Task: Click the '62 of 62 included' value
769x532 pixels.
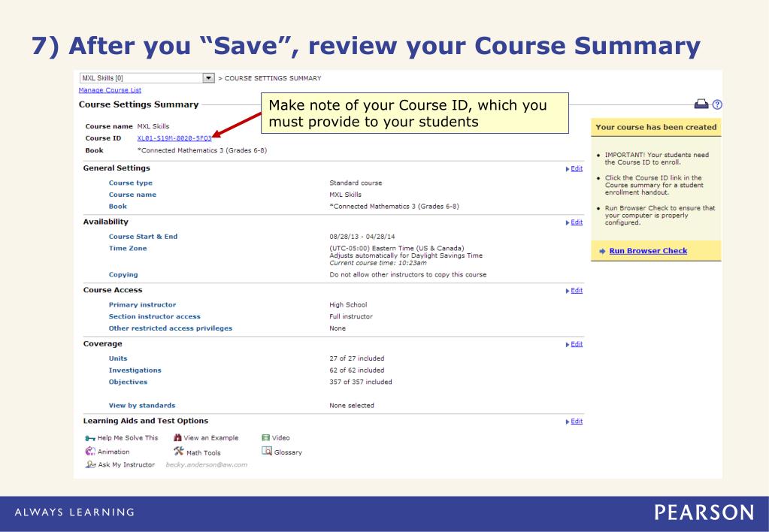Action: pos(356,370)
